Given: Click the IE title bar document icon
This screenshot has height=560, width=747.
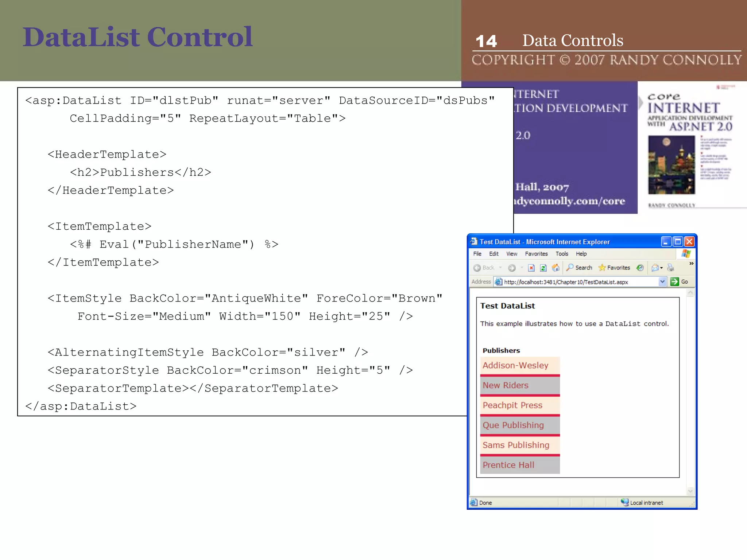Looking at the screenshot, I should tap(474, 241).
